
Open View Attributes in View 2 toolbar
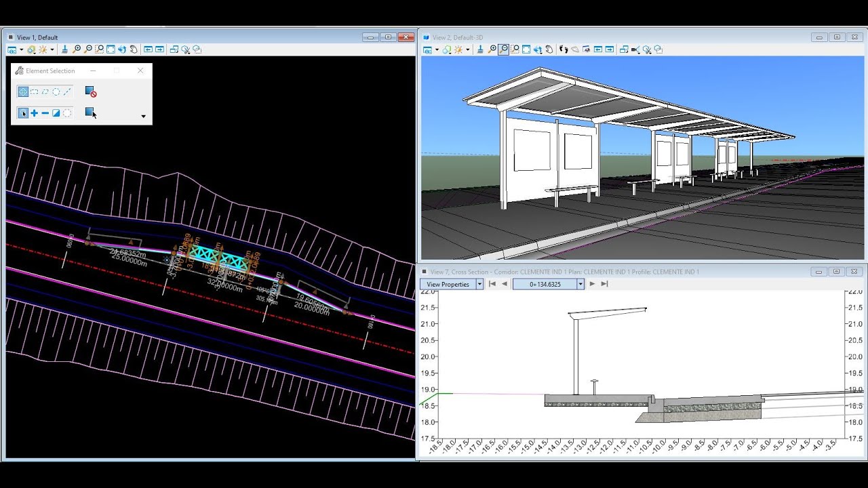coord(427,49)
